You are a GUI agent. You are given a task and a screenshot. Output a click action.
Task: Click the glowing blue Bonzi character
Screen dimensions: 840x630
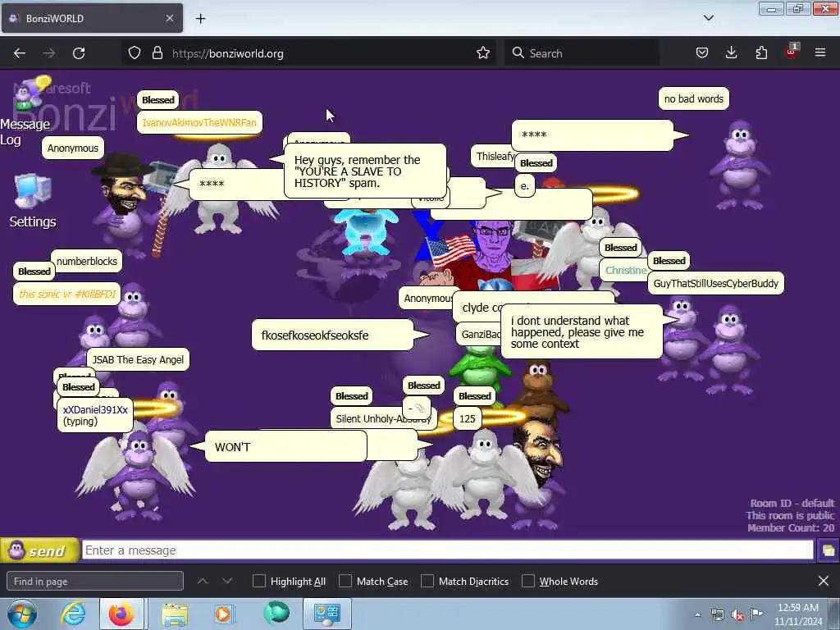click(365, 233)
